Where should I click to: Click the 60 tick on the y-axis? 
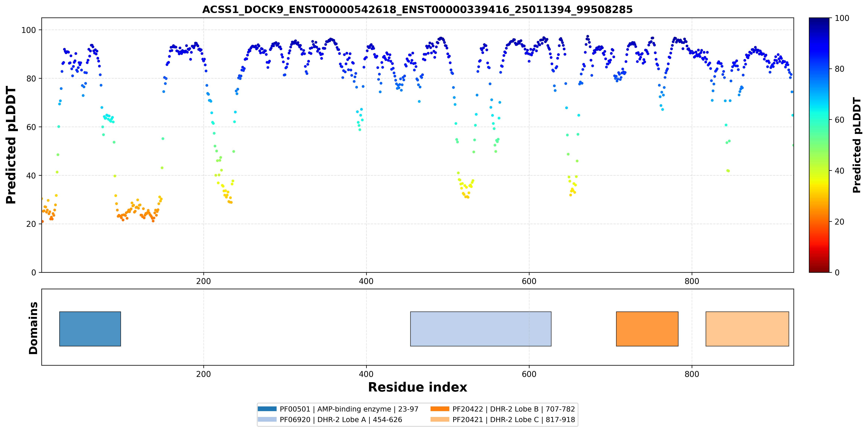tap(31, 127)
